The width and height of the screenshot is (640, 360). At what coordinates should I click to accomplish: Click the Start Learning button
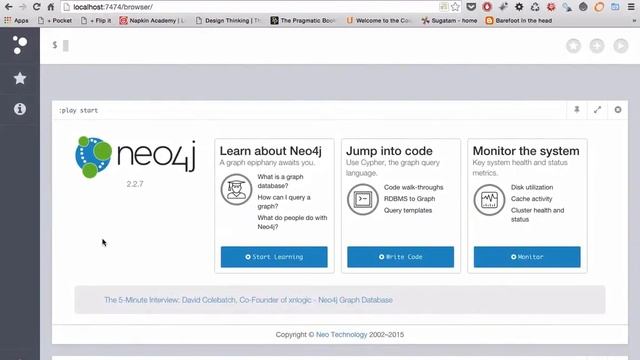[274, 257]
